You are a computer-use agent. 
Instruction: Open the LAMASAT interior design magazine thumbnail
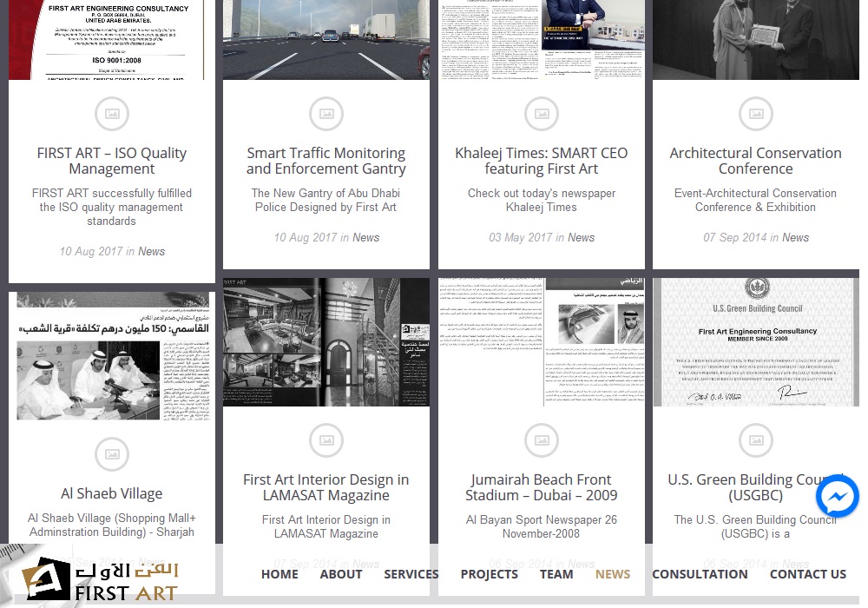(x=326, y=342)
